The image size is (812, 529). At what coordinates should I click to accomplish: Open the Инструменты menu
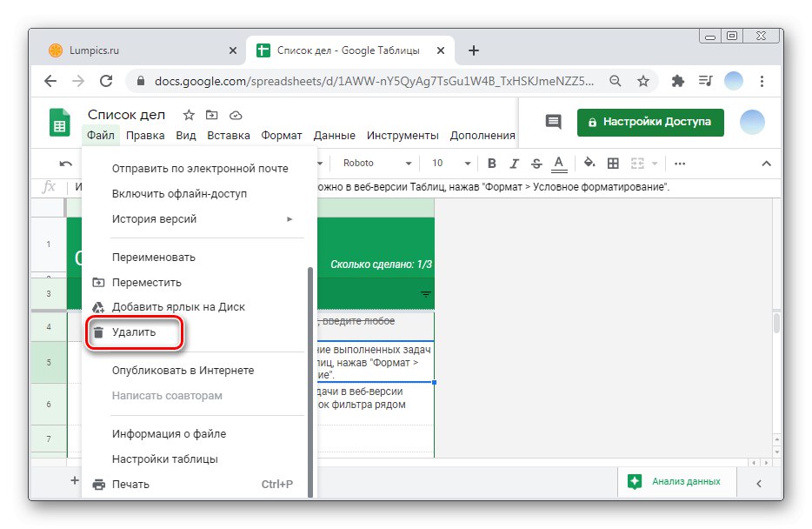pyautogui.click(x=403, y=135)
